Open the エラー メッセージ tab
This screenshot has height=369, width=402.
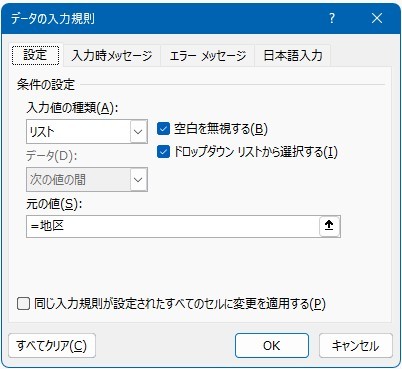(208, 55)
